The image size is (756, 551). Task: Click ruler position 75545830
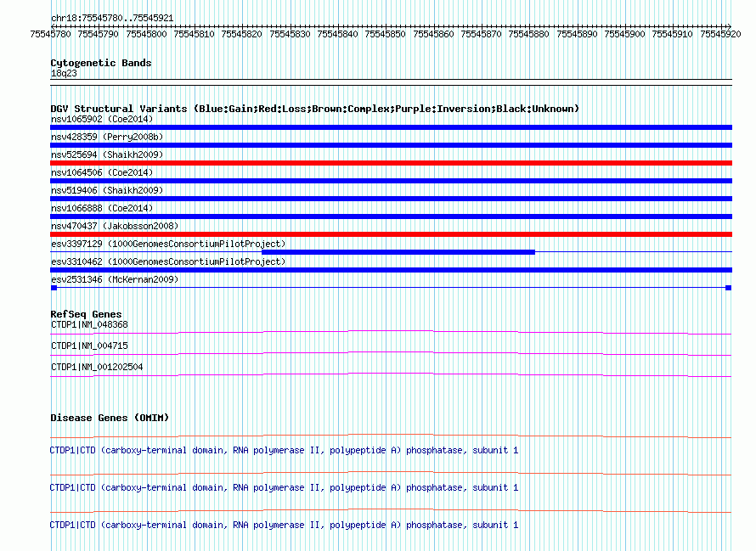[290, 34]
